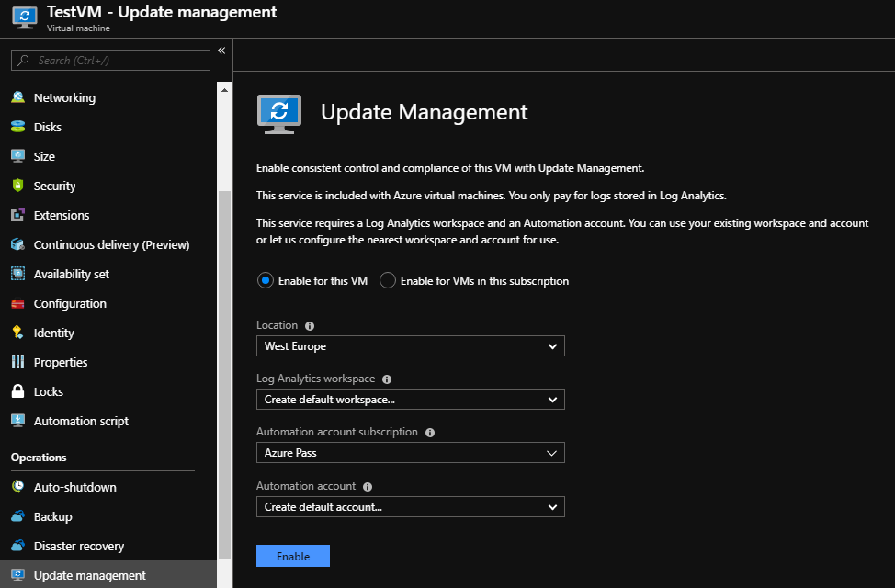The image size is (895, 588).
Task: Click the Update management sidebar icon
Action: coord(17,575)
